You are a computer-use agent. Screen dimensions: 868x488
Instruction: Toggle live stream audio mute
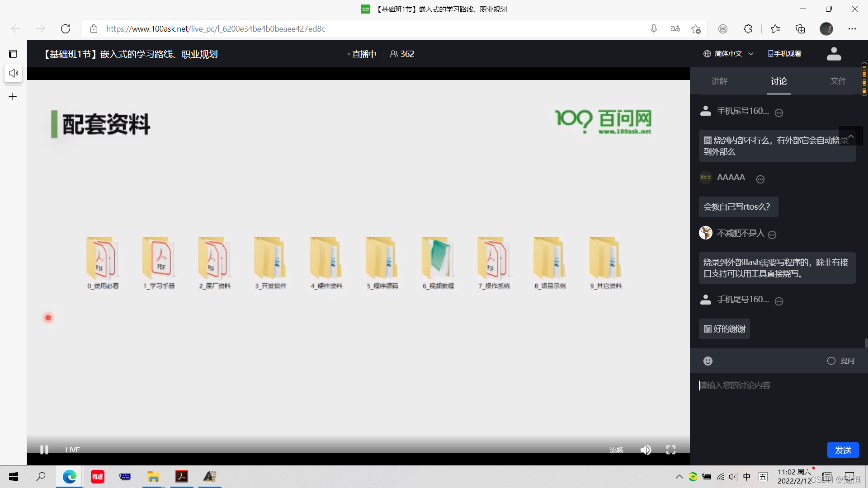pos(646,449)
